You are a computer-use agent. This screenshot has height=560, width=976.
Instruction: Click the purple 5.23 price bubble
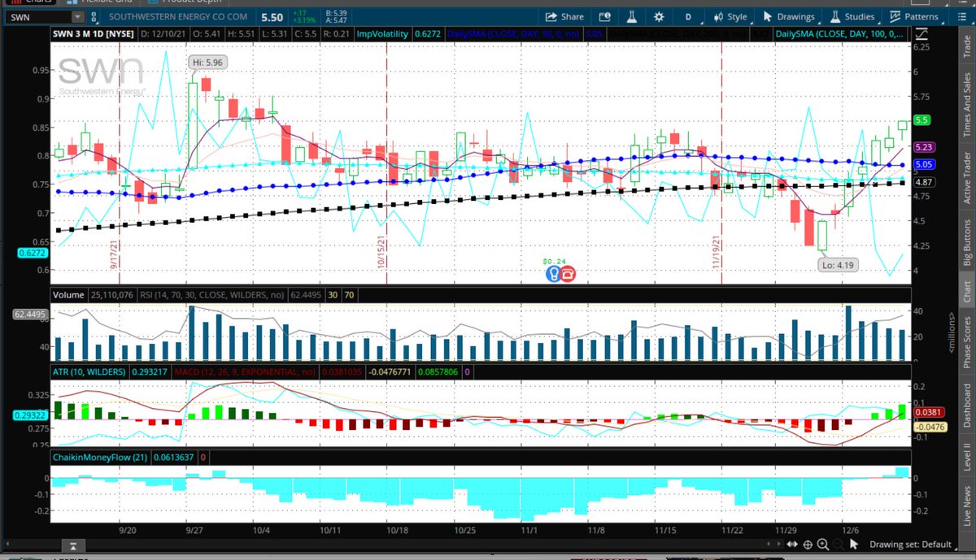923,147
